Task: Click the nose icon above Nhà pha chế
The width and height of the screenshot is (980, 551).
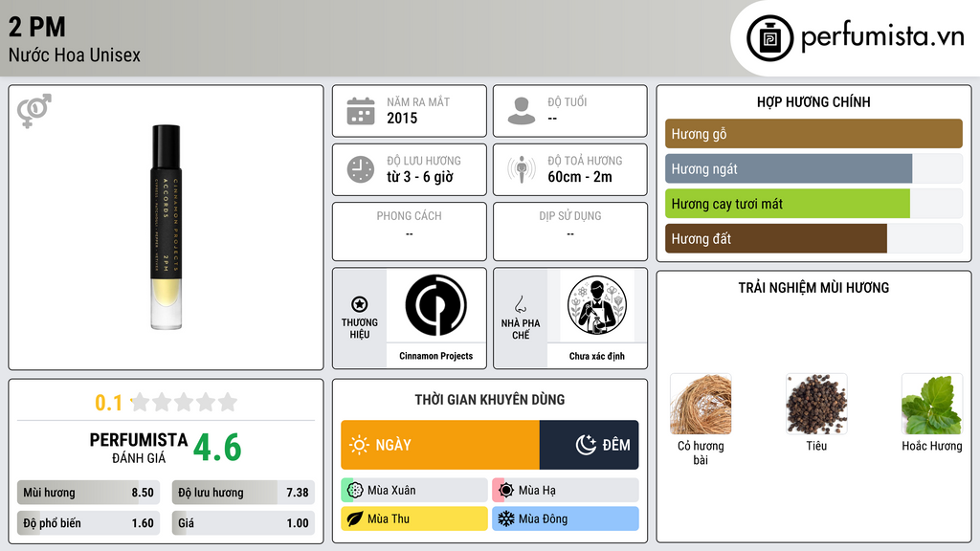Action: click(x=520, y=304)
